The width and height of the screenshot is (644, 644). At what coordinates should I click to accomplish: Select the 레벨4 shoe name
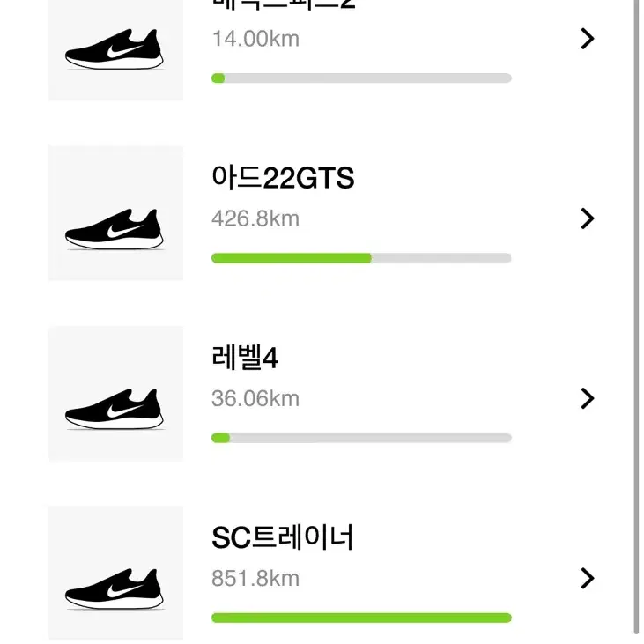(x=245, y=358)
